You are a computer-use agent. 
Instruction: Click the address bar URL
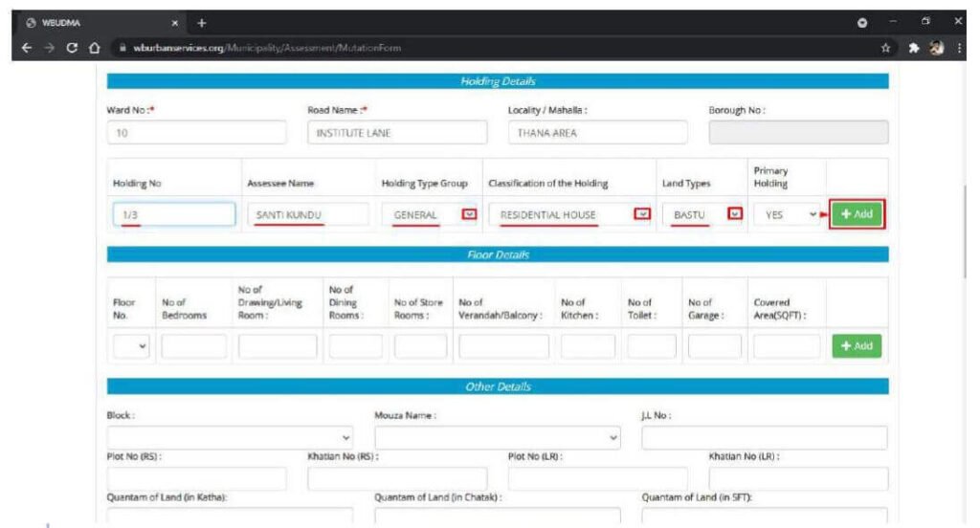pos(267,48)
